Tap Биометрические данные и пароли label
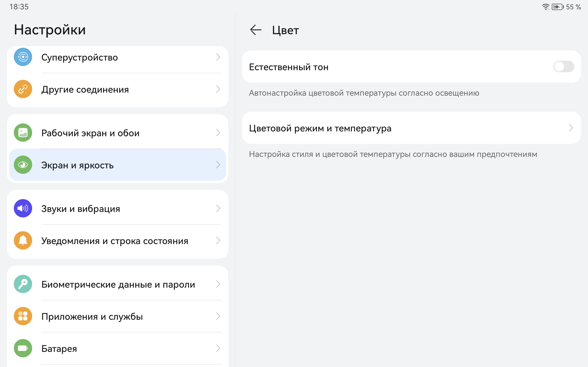 118,285
